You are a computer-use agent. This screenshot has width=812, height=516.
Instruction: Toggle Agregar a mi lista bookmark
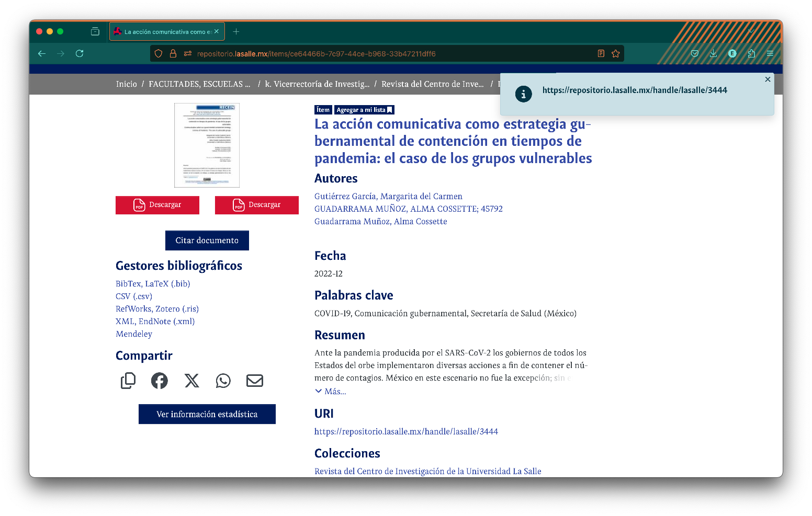(x=364, y=110)
